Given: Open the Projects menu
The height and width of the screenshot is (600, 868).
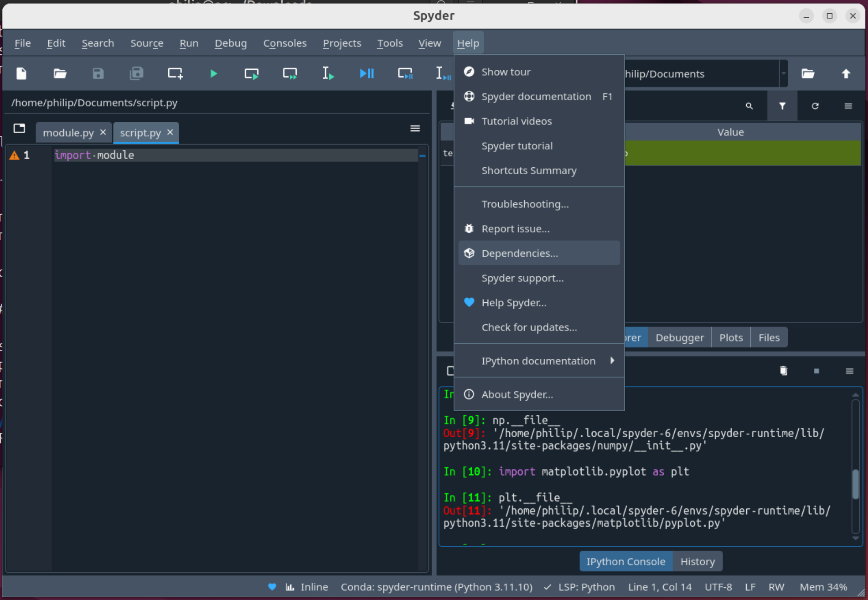Looking at the screenshot, I should click(342, 43).
